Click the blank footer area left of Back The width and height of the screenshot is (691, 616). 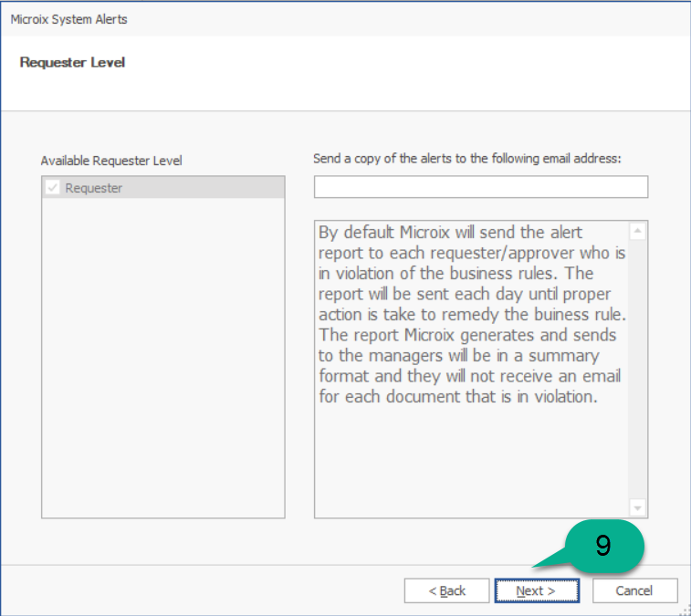click(x=201, y=590)
